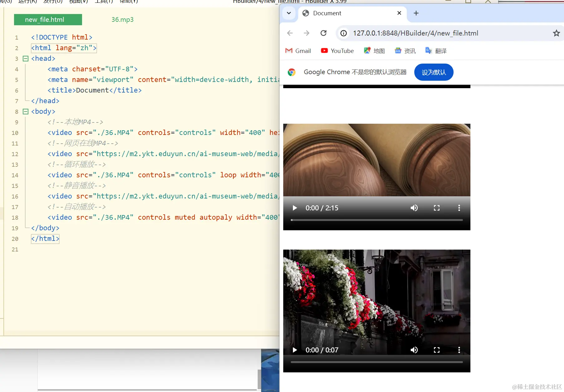Switch to the new_file.html editor tab
Screen dimensions: 564x392
pyautogui.click(x=48, y=20)
